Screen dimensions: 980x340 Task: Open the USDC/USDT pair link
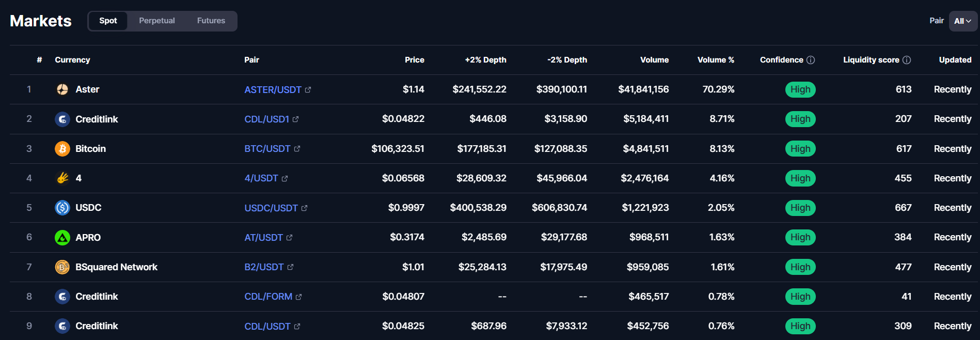click(x=271, y=208)
